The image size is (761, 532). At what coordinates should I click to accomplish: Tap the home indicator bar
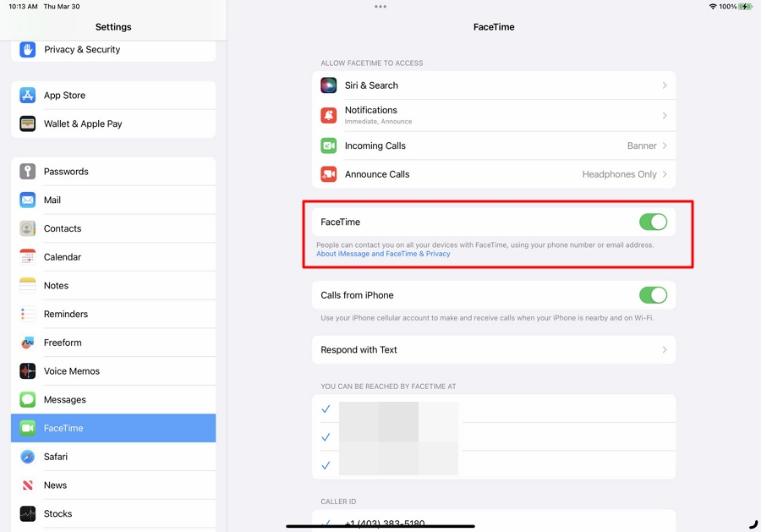pyautogui.click(x=380, y=526)
